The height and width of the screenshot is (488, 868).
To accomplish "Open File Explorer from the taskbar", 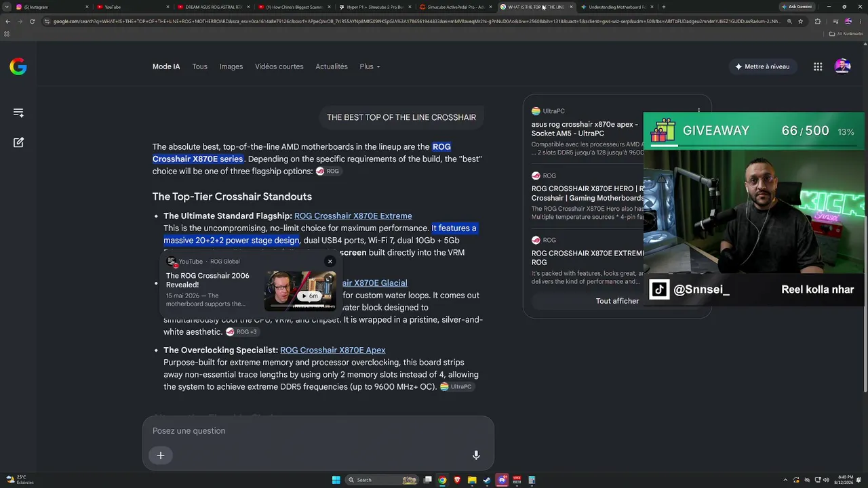I will pos(472,480).
